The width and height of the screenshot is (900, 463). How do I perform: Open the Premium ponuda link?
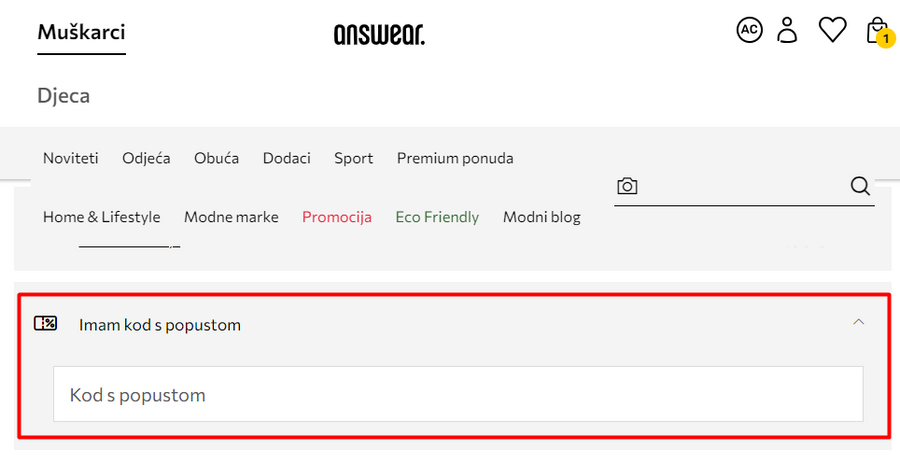coord(455,158)
